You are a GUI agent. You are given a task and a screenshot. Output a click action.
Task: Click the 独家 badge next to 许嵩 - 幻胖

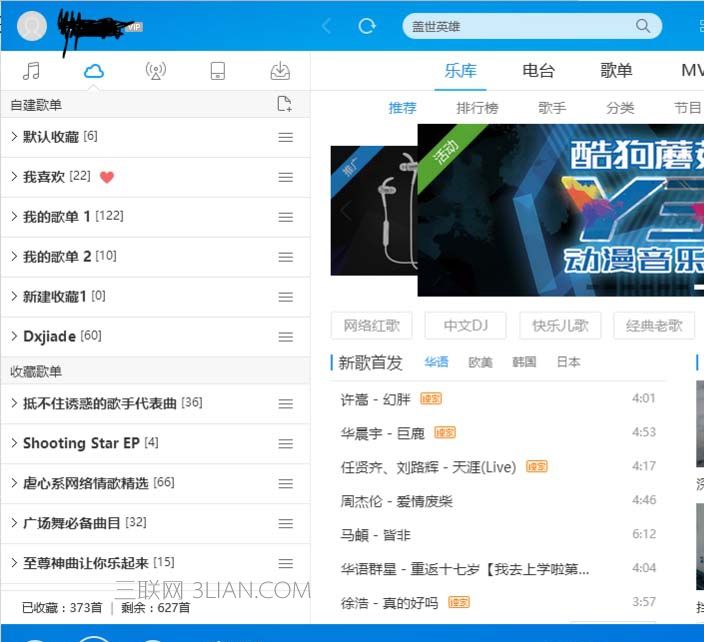click(431, 399)
